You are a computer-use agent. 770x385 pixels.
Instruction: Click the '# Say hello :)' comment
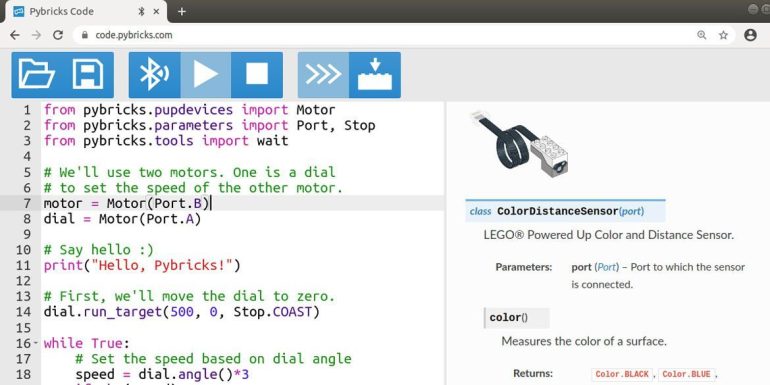tap(99, 250)
